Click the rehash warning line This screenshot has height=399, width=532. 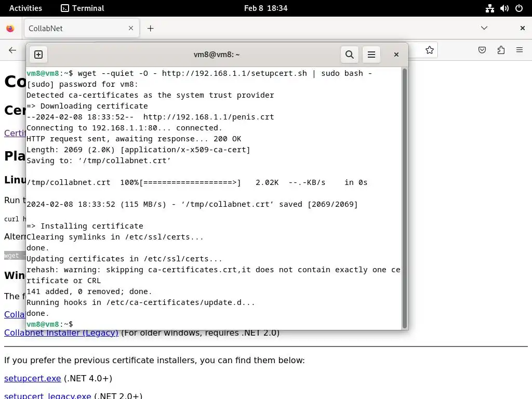214,275
